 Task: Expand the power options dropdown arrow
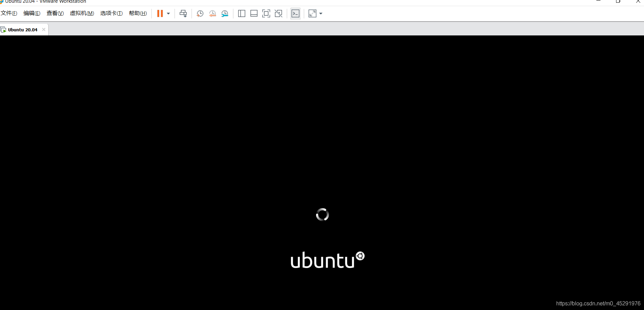[168, 14]
